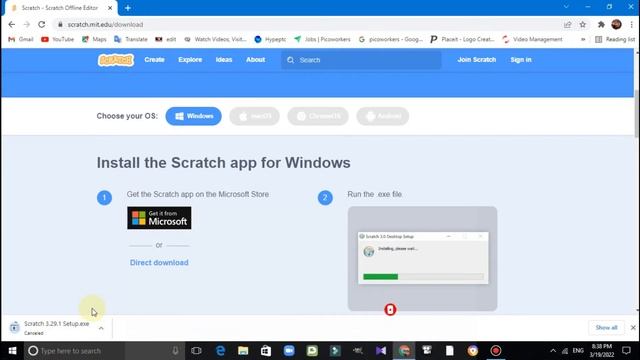640x360 pixels.
Task: Open Microsoft Store from the taskbar
Action: [266, 351]
